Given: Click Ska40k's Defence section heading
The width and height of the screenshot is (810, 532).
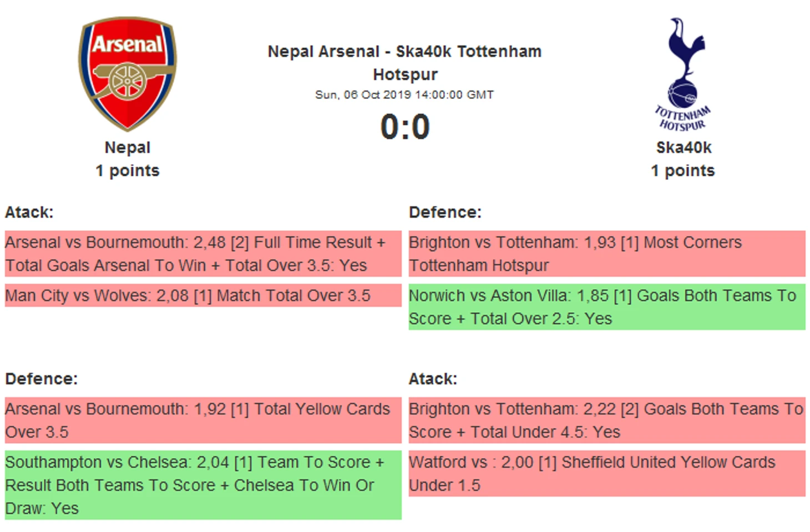Looking at the screenshot, I should click(445, 212).
